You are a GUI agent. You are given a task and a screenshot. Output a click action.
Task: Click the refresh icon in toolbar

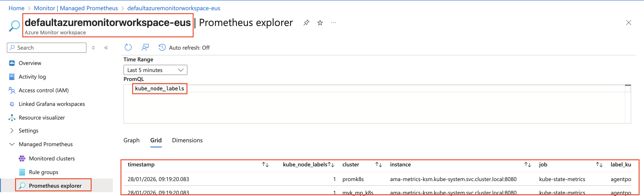(128, 48)
